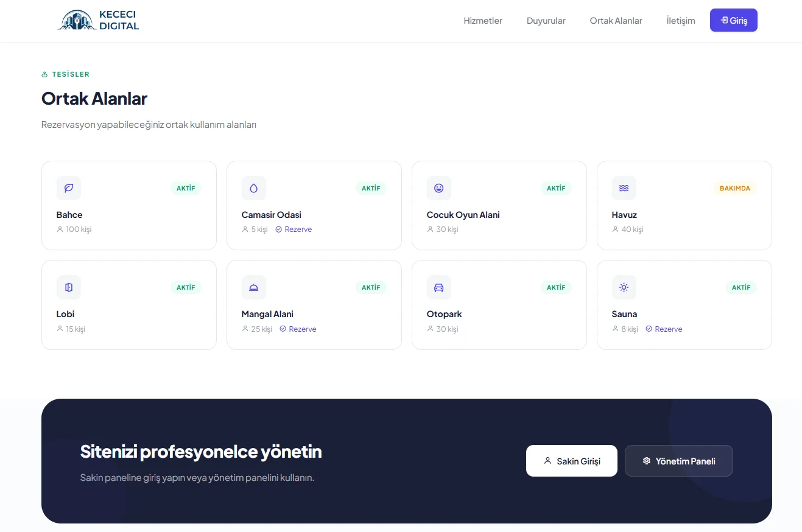Screen dimensions: 802x532
Task: Select Ortak Alanlar in the navbar
Action: [616, 21]
